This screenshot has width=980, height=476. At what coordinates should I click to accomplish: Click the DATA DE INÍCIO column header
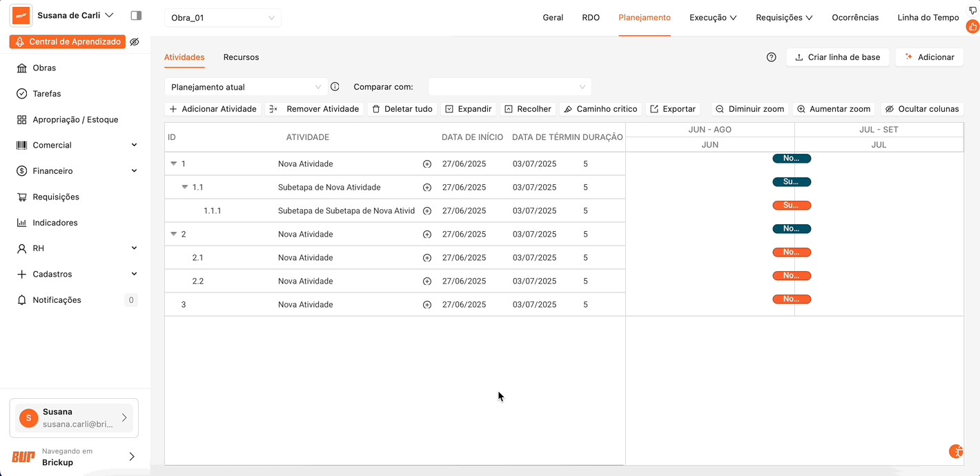click(473, 137)
